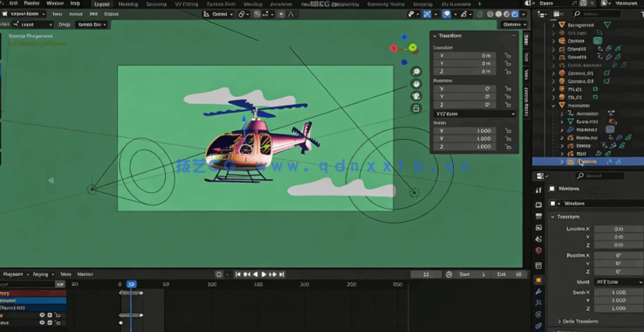The image size is (644, 332).
Task: Toggle proportional editing circle icon in header
Action: click(x=281, y=14)
